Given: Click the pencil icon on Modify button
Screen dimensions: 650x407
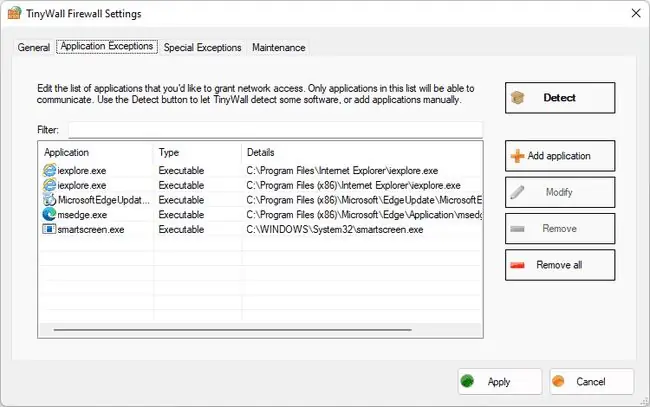Looking at the screenshot, I should [x=517, y=192].
